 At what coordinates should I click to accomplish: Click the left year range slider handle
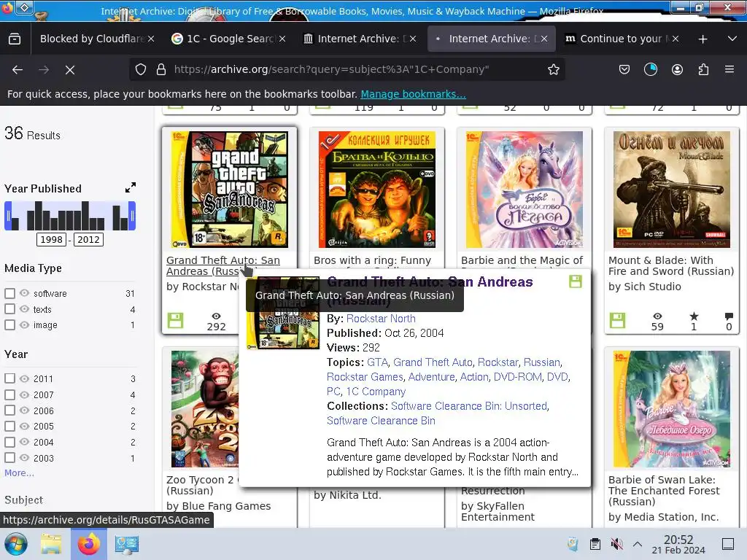(8, 216)
